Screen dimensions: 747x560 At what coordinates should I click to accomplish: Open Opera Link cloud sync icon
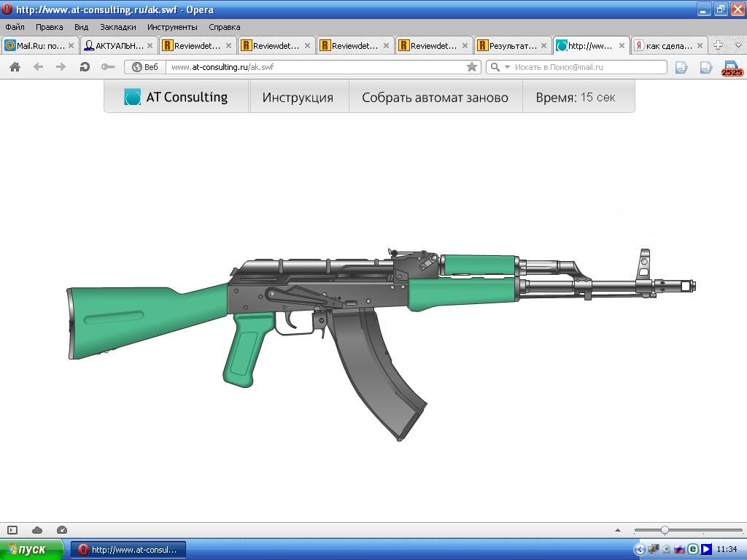pos(37,530)
